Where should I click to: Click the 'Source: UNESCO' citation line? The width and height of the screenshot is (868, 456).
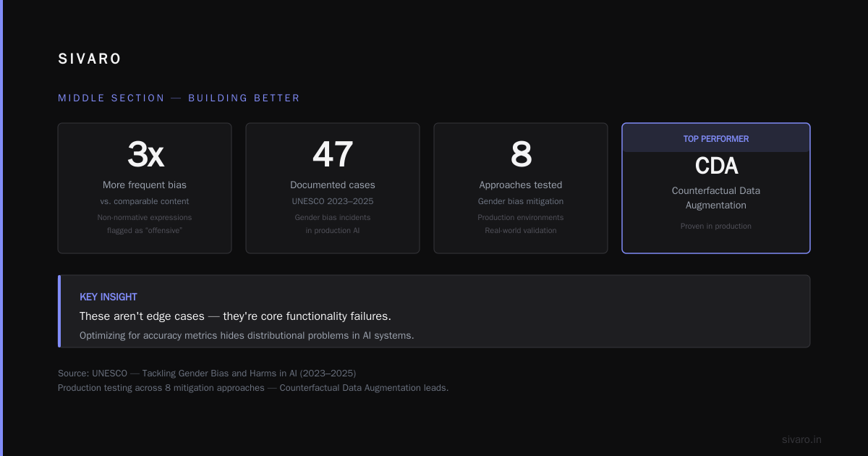pyautogui.click(x=207, y=373)
